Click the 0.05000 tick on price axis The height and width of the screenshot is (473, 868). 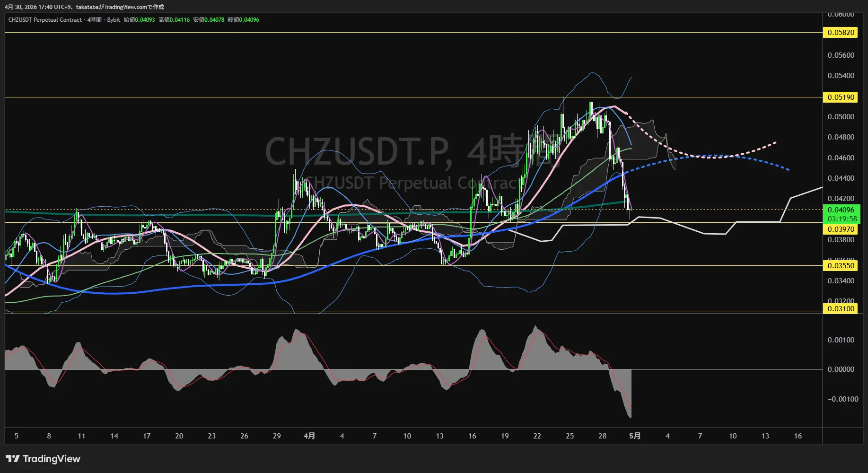[841, 117]
